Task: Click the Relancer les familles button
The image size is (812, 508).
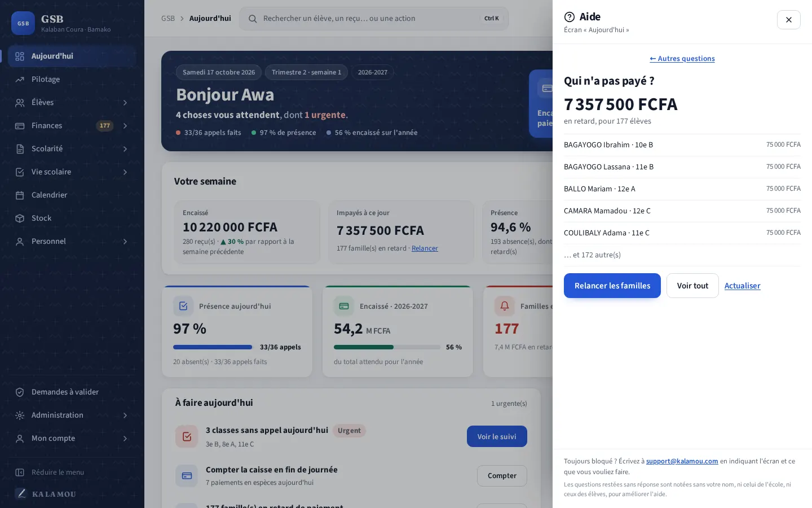Action: [x=612, y=286]
